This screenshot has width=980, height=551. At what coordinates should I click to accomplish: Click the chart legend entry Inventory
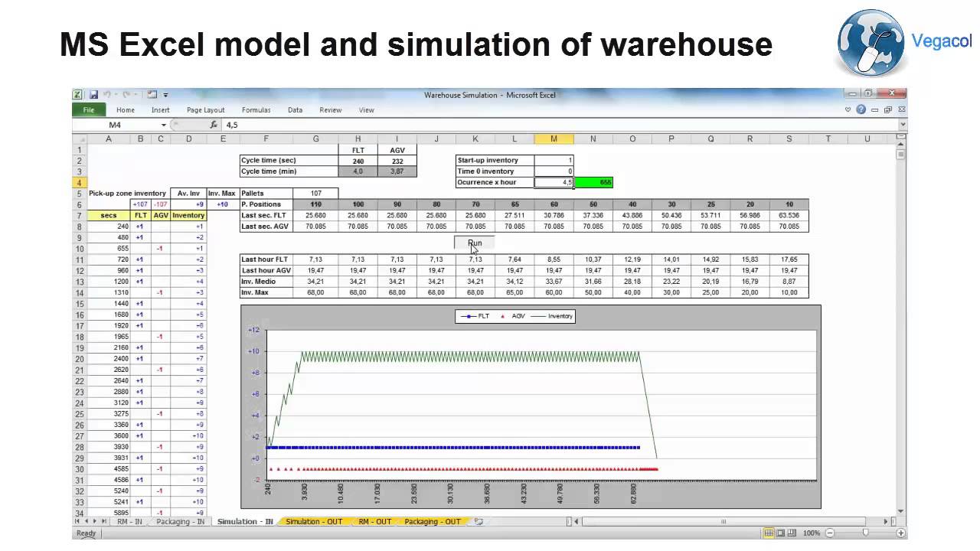coord(553,316)
